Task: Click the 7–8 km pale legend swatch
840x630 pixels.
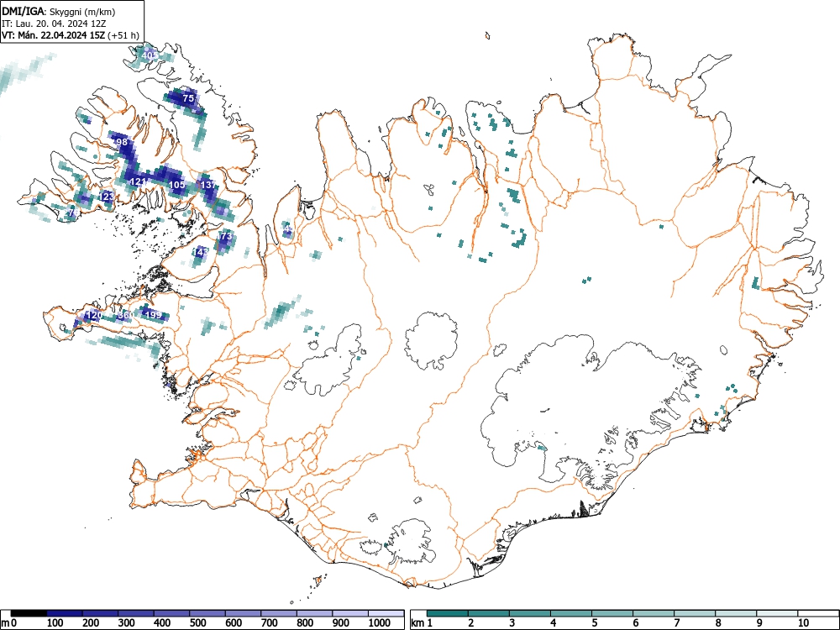Action: [x=696, y=613]
